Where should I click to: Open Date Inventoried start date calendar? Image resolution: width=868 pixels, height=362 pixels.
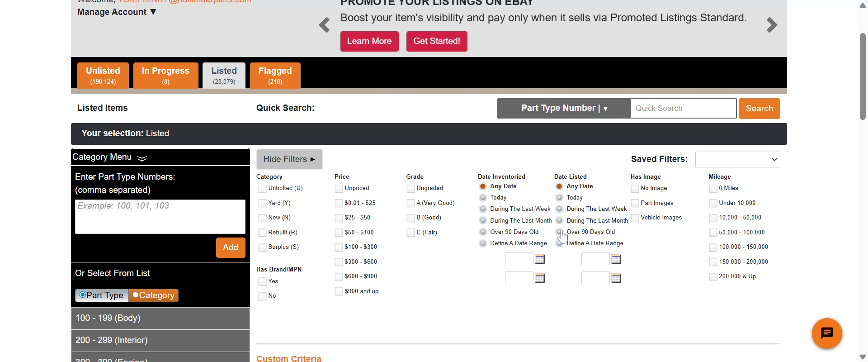[x=540, y=259]
